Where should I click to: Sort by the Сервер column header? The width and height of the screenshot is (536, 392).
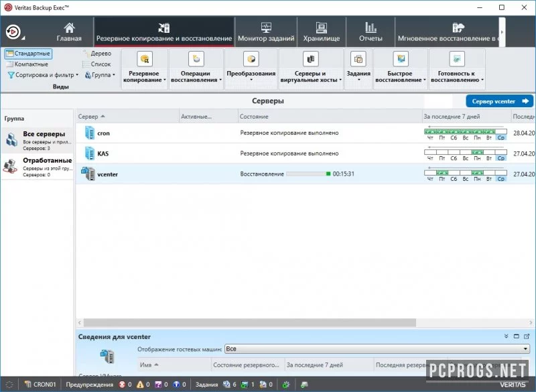point(128,117)
